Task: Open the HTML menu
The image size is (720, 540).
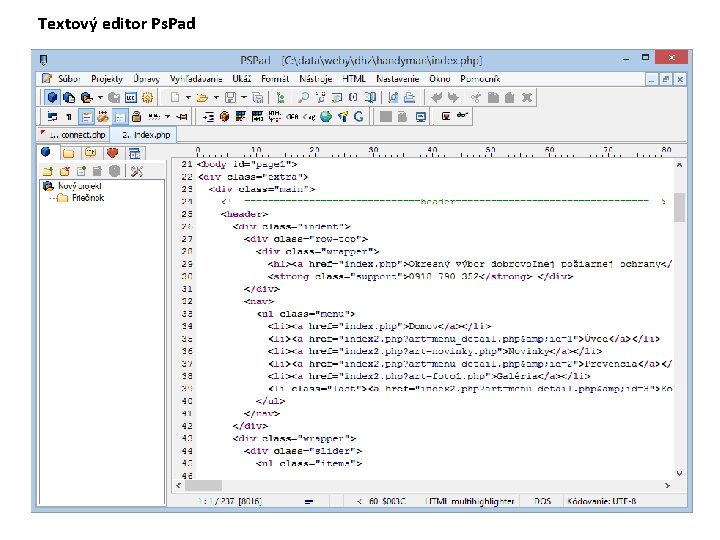Action: [x=354, y=79]
